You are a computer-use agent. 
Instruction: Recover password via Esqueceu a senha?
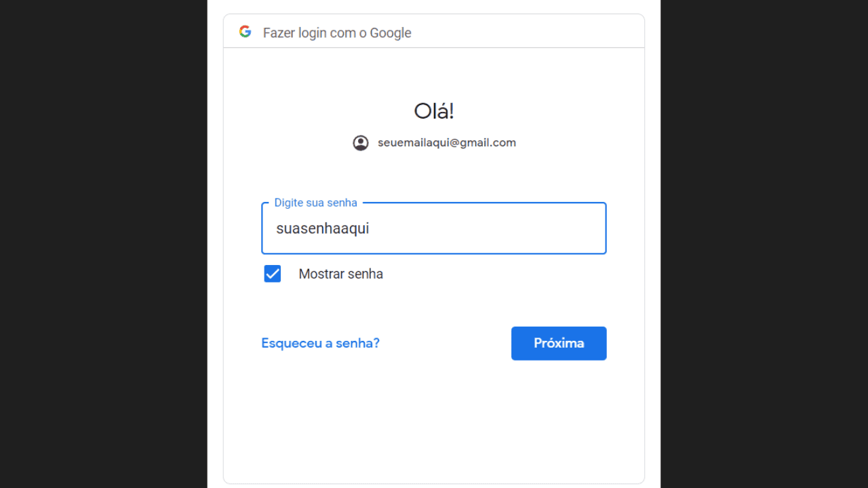320,343
